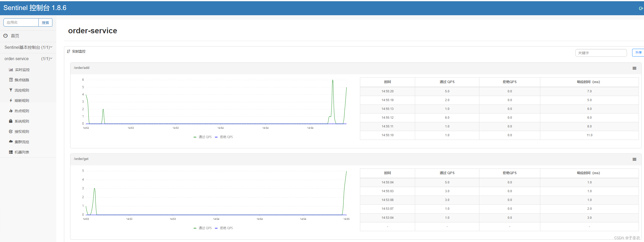Image resolution: width=644 pixels, height=242 pixels.
Task: Click 14:55:20 in the /order/add table
Action: click(388, 91)
